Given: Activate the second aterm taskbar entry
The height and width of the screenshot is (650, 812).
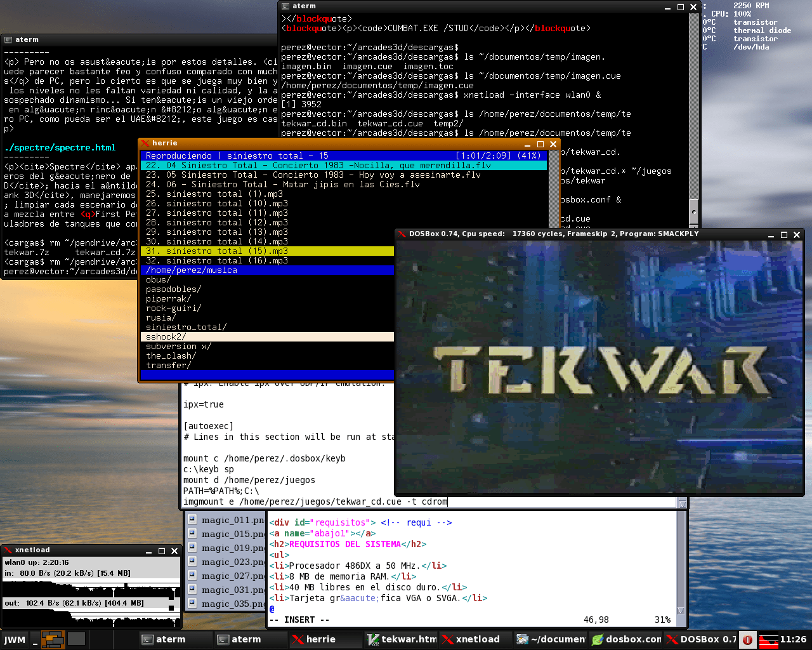Looking at the screenshot, I should (251, 639).
